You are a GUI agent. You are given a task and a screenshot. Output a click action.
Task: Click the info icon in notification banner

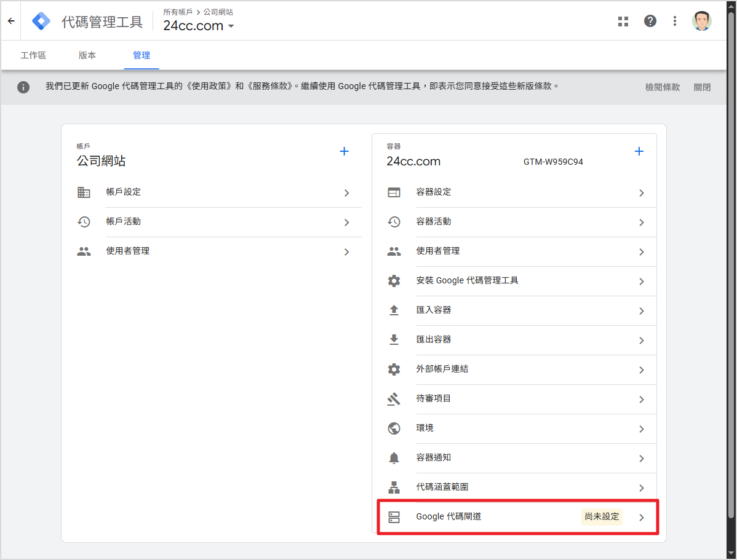[23, 87]
